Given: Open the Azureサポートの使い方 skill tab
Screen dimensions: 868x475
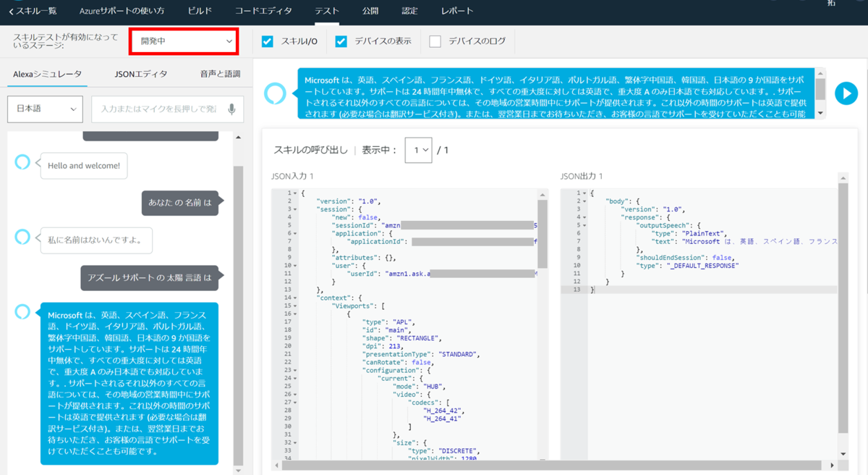Looking at the screenshot, I should pyautogui.click(x=121, y=11).
